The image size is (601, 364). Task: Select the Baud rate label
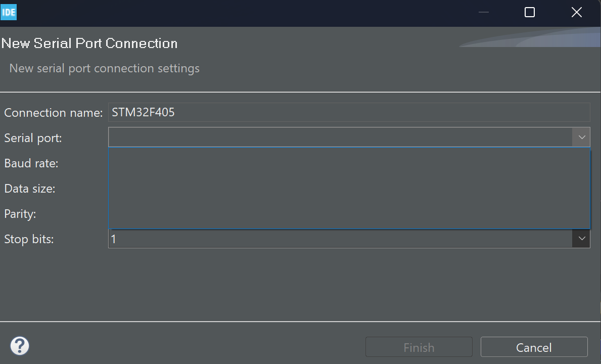pyautogui.click(x=31, y=163)
